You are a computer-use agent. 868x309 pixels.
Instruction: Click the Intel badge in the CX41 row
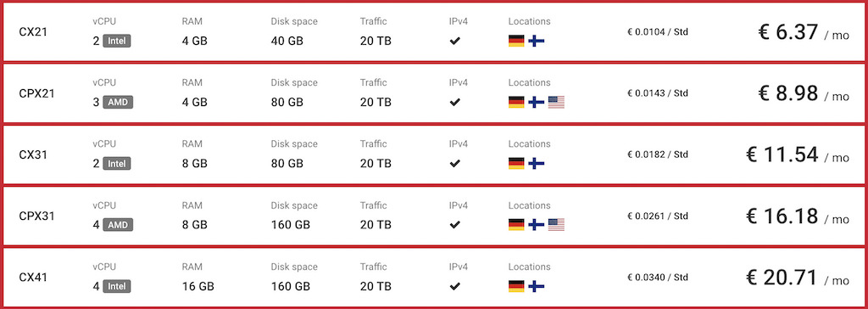117,286
